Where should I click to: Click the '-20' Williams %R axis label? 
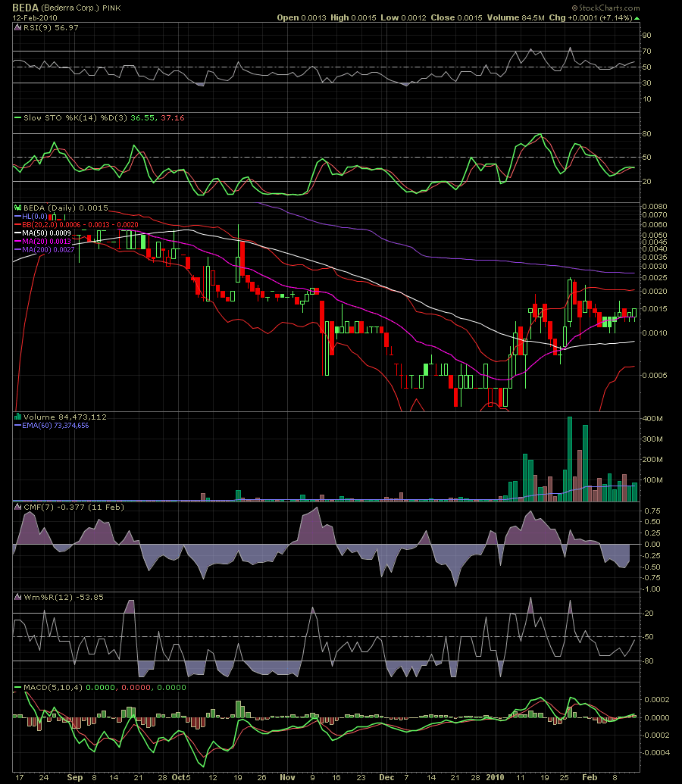647,614
